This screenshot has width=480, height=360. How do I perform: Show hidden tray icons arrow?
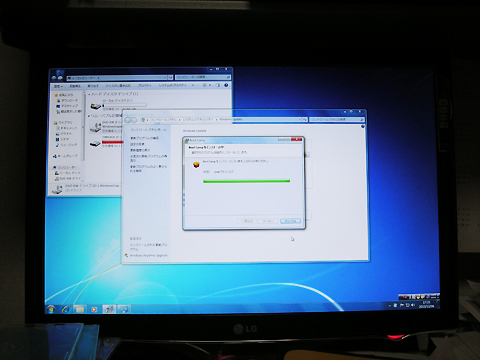coord(389,305)
